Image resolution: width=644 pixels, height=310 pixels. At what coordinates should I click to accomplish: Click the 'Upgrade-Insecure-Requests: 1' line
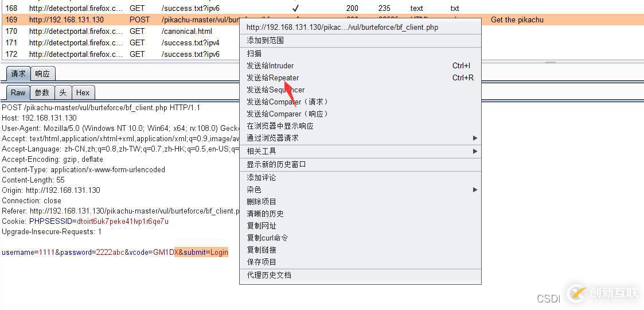coord(52,231)
